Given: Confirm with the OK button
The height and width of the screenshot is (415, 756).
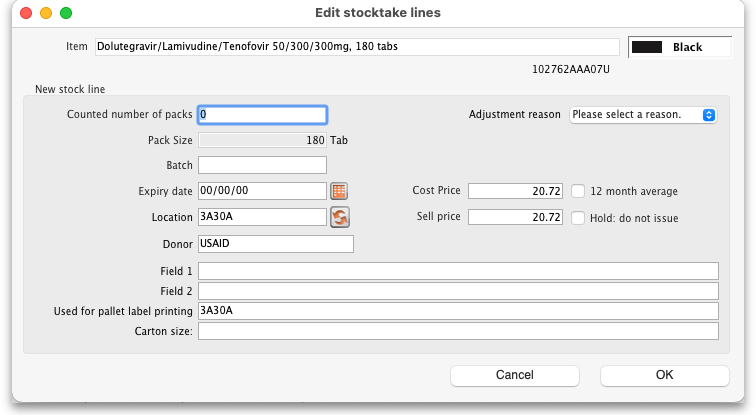Looking at the screenshot, I should pos(664,375).
